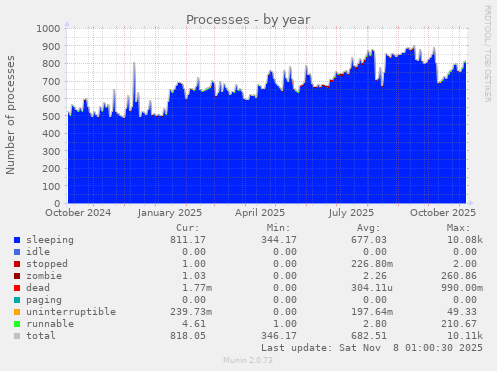The width and height of the screenshot is (497, 371).
Task: Click the 'Last update' timestamp line
Action: 372,348
